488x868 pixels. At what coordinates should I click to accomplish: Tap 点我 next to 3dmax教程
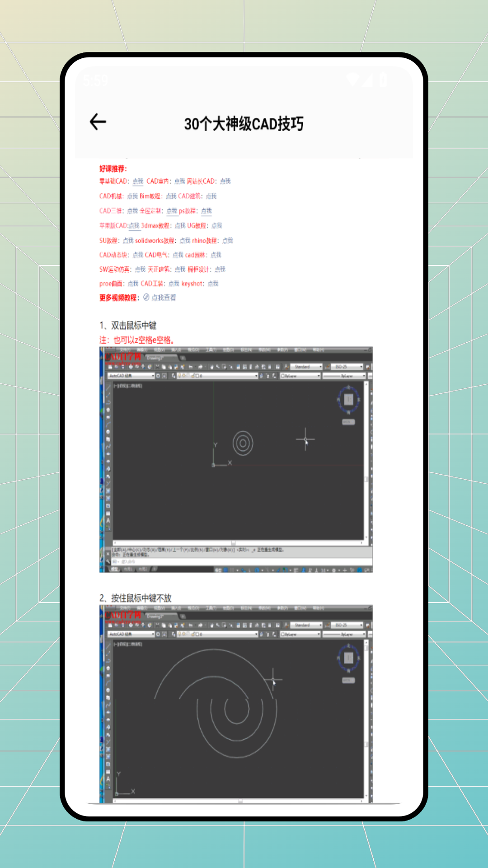(x=180, y=226)
